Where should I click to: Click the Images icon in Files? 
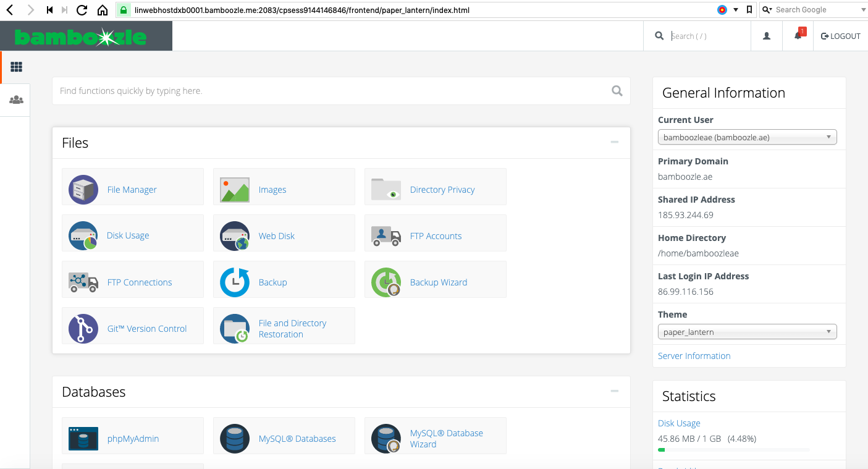click(235, 190)
